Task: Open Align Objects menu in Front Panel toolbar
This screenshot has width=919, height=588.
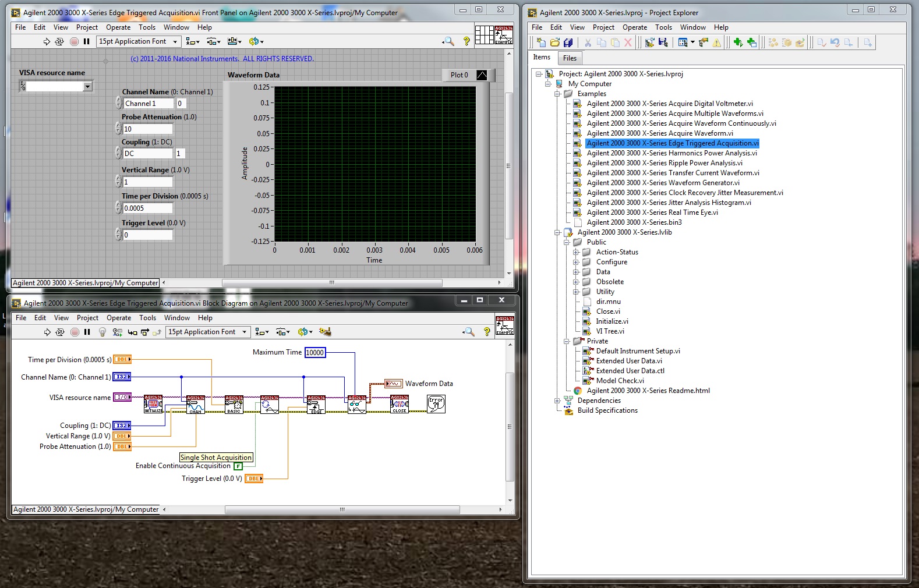Action: pyautogui.click(x=193, y=41)
